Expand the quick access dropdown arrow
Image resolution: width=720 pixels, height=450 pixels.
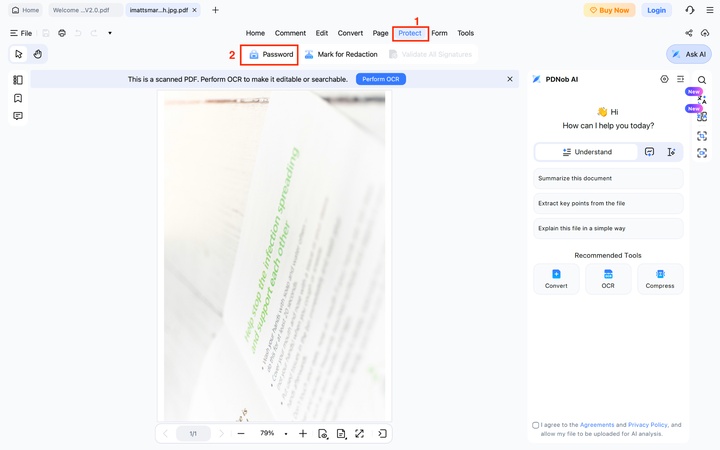110,33
